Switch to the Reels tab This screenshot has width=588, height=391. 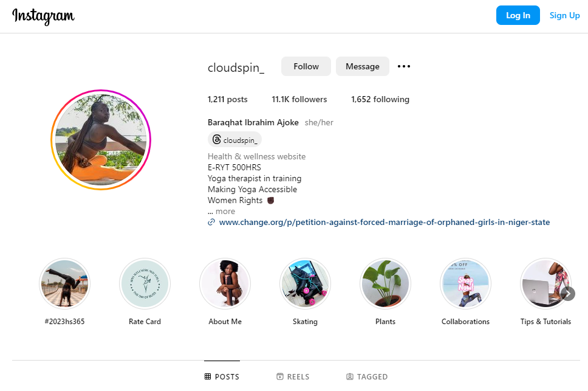293,376
